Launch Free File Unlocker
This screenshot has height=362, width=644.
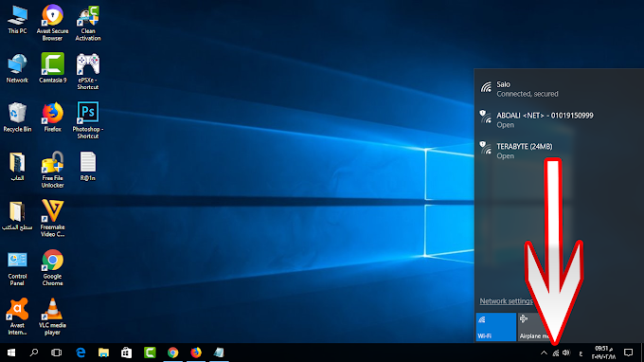tap(53, 170)
